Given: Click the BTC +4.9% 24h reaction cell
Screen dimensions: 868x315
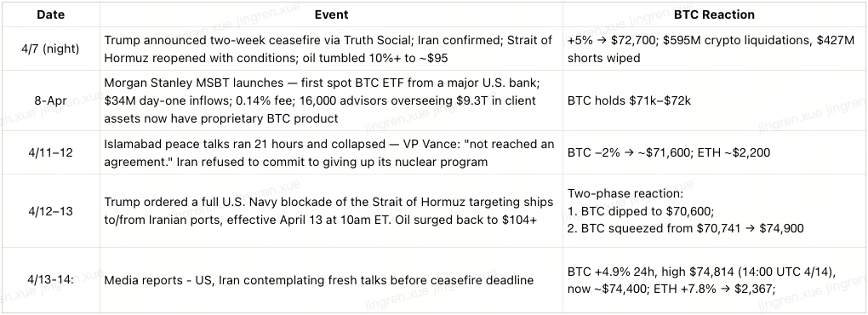Looking at the screenshot, I should coord(714,280).
